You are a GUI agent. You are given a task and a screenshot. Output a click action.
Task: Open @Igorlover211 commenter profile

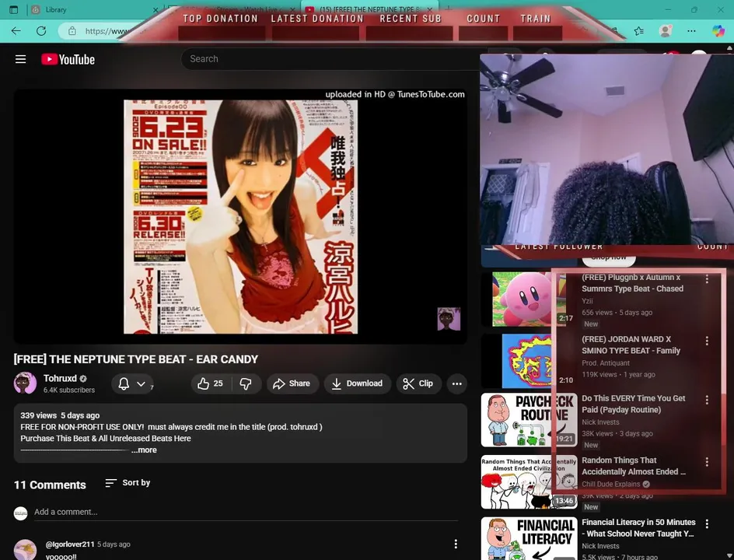click(x=70, y=544)
